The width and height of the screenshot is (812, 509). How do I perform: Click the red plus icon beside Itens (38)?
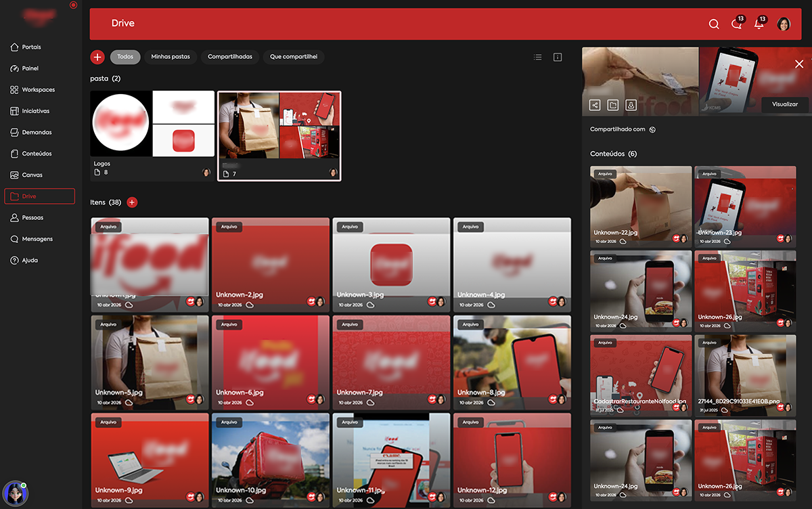tap(132, 202)
